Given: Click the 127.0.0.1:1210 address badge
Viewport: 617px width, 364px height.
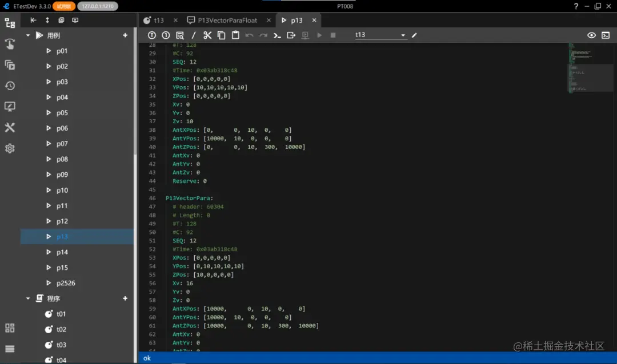Looking at the screenshot, I should coord(98,6).
